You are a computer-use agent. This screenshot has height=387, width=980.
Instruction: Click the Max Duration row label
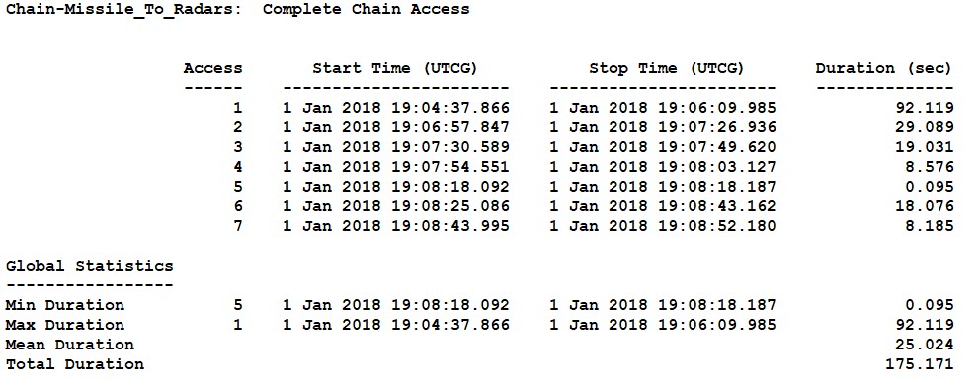point(65,325)
